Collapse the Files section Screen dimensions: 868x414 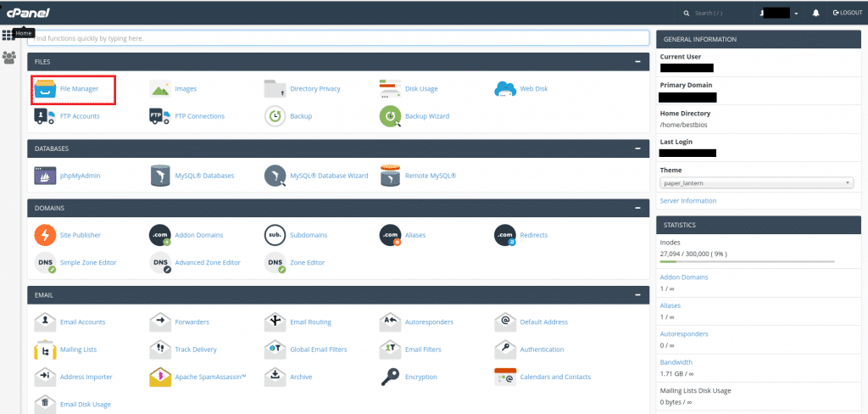coord(637,62)
